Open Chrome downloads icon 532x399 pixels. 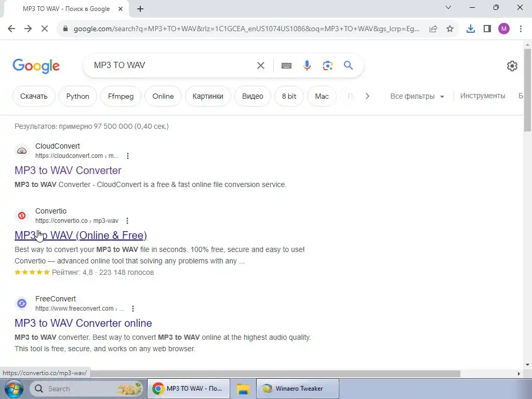pos(471,29)
